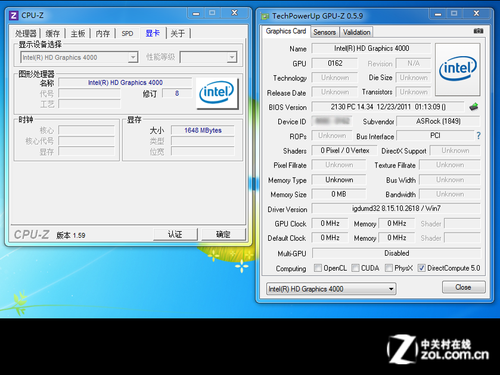
Task: Switch to the Sensors tab in GPU-Z
Action: pos(324,32)
